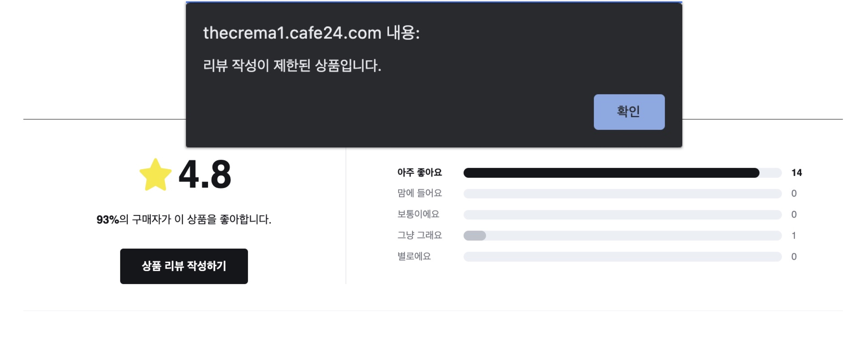This screenshot has height=337, width=868.
Task: Select the 맘에 들어요 rating label
Action: [419, 193]
